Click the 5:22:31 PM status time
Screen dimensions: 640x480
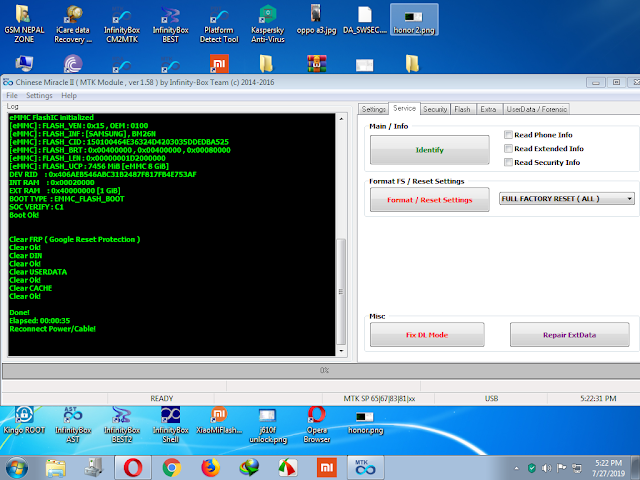tap(598, 398)
